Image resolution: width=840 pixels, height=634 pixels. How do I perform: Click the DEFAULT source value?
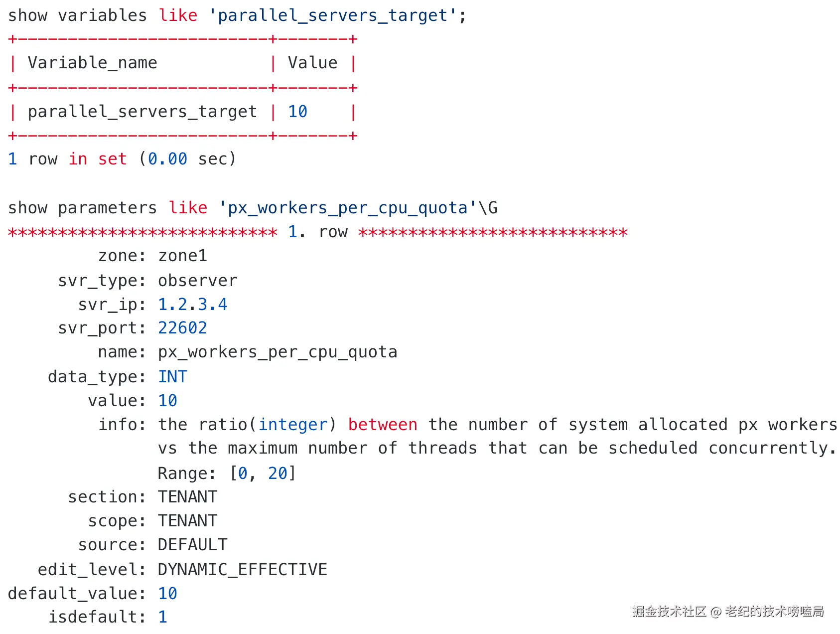coord(192,545)
